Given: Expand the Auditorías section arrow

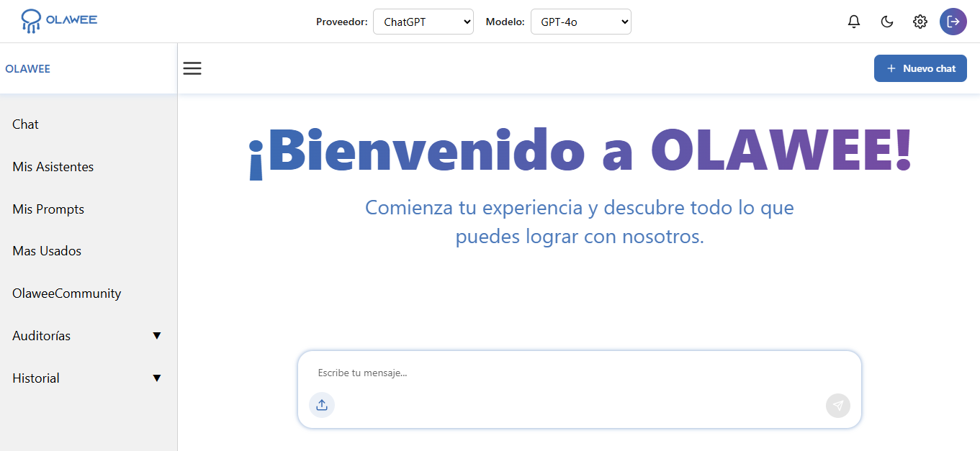Looking at the screenshot, I should point(157,336).
